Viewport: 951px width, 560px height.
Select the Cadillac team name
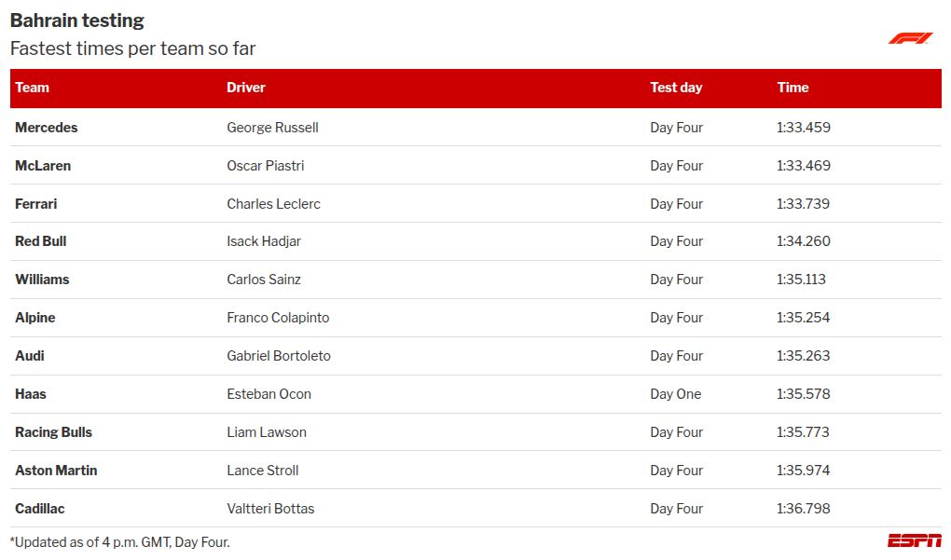point(40,509)
